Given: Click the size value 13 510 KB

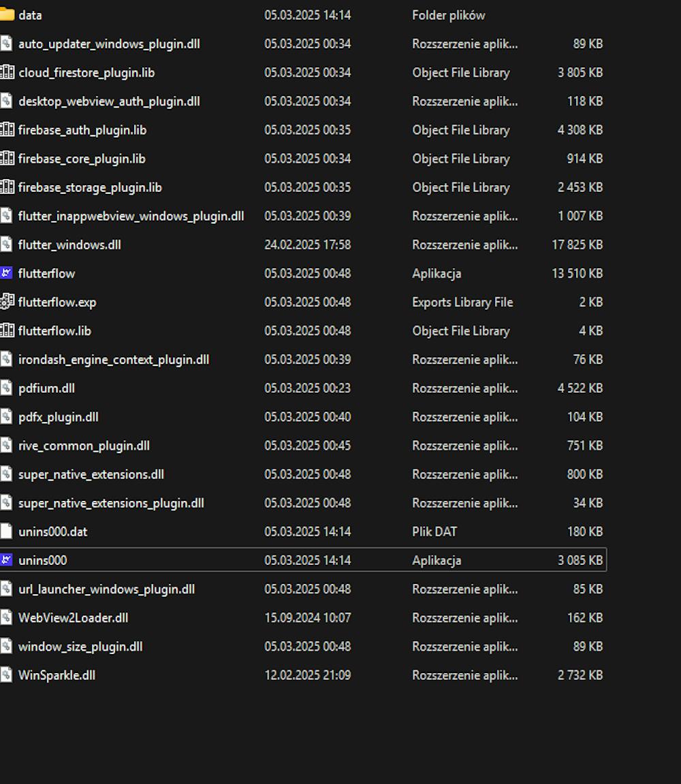Looking at the screenshot, I should pos(577,274).
